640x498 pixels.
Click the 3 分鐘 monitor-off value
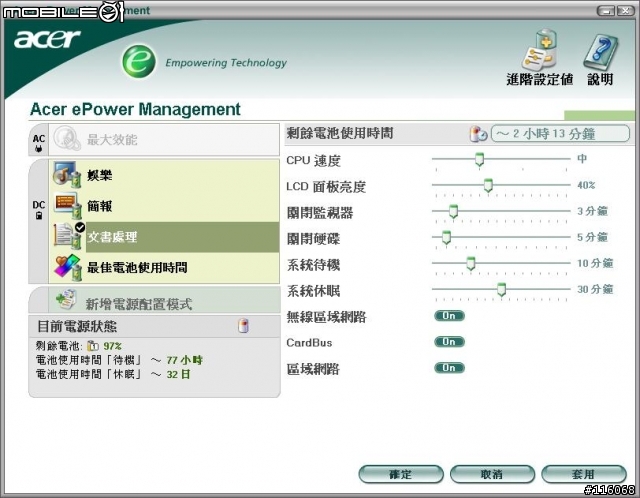click(x=592, y=211)
